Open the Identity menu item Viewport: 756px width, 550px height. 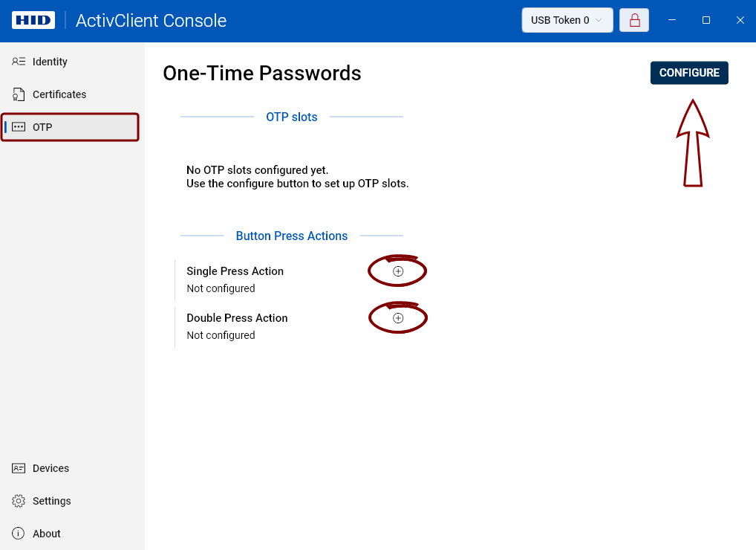pyautogui.click(x=50, y=62)
